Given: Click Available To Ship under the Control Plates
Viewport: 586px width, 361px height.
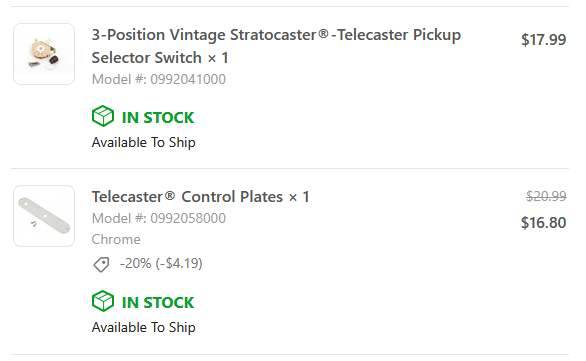Looking at the screenshot, I should 144,328.
